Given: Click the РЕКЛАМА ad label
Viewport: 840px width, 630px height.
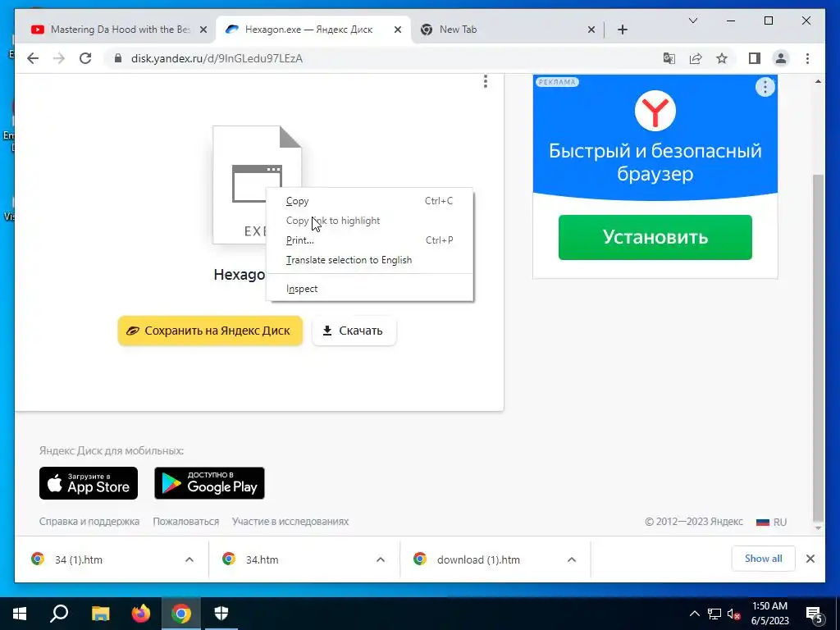Looking at the screenshot, I should point(557,82).
